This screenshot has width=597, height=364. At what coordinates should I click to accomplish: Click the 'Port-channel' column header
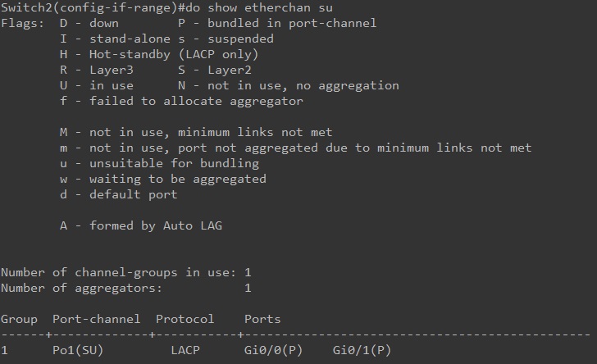coord(97,319)
